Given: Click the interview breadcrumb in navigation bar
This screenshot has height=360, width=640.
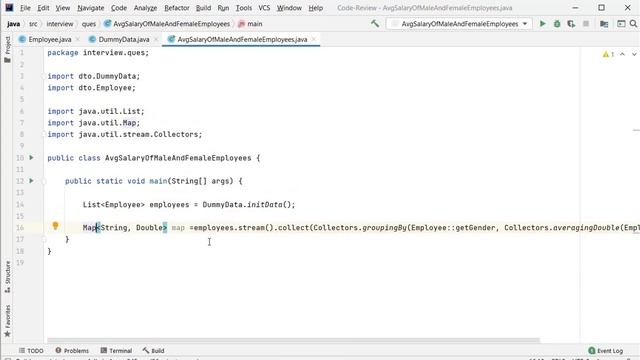Looking at the screenshot, I should click(x=60, y=24).
